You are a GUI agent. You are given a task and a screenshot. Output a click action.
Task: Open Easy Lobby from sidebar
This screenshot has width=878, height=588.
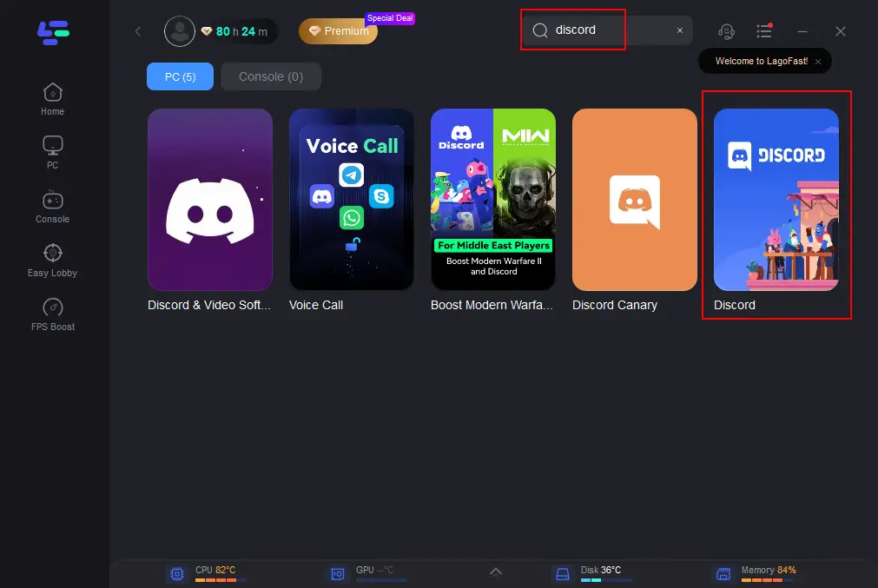click(x=52, y=260)
